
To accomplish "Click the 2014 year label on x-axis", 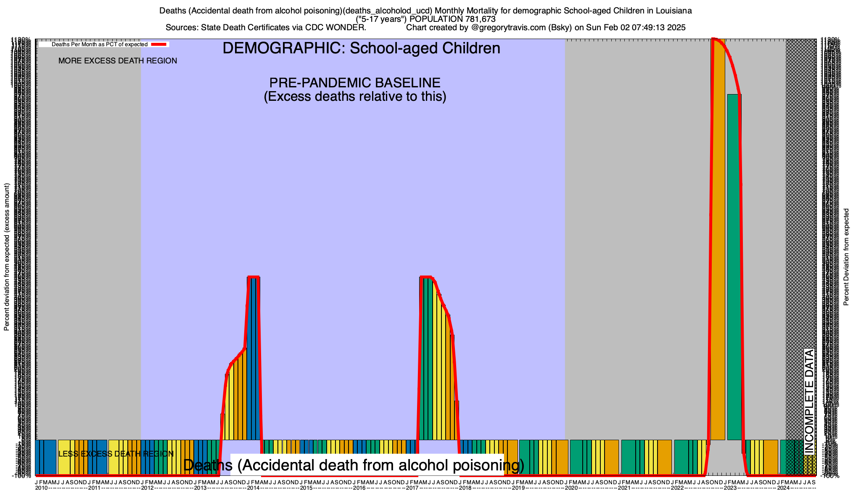I will 253,488.
